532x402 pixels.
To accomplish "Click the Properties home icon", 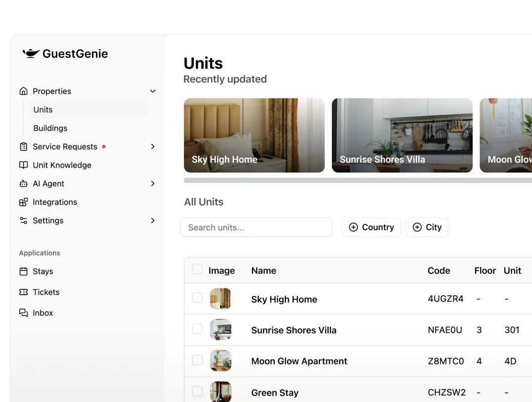I will [x=23, y=91].
